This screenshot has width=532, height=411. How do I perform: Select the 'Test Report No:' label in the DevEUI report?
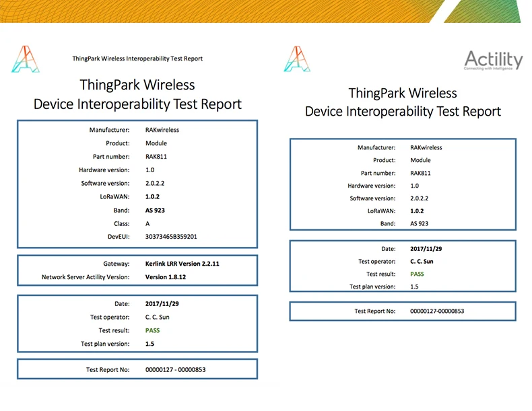tap(108, 370)
